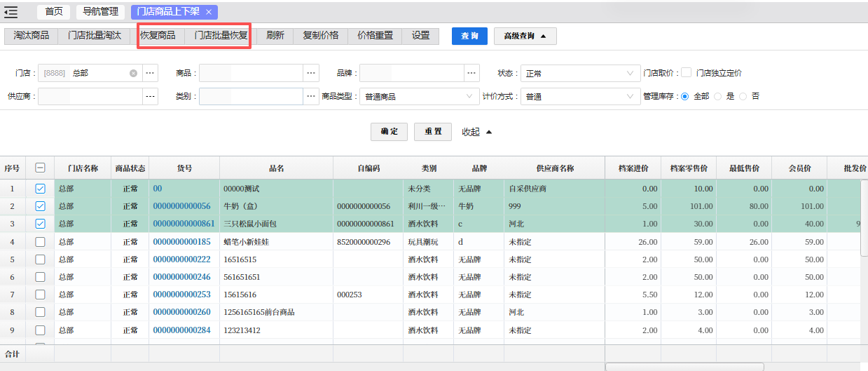
Task: Focus the 类别 input field
Action: pyautogui.click(x=251, y=96)
